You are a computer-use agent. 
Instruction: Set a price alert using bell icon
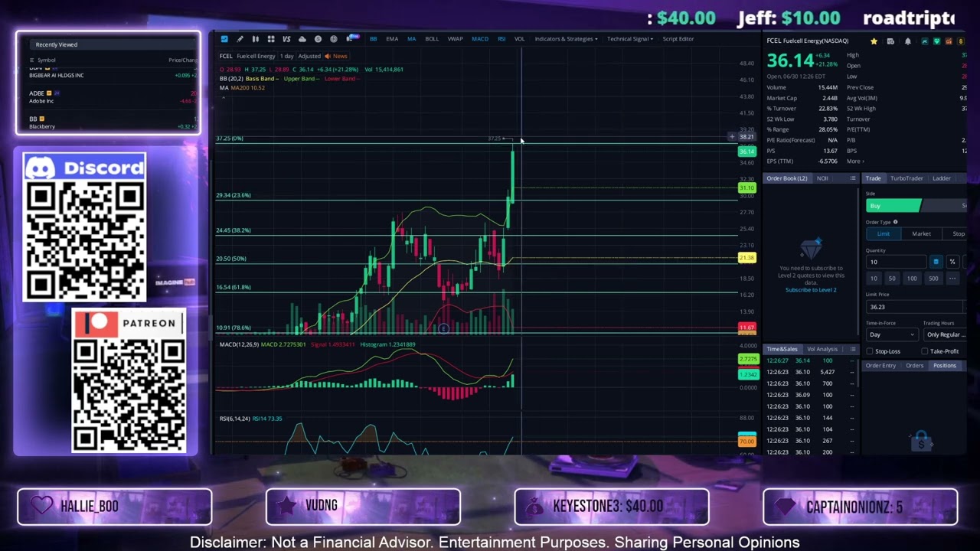click(907, 41)
